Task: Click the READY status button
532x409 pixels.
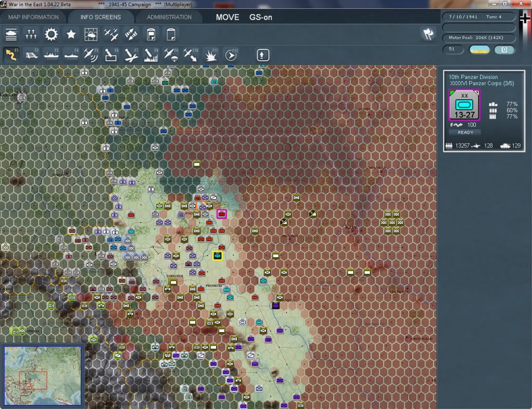Action: pos(465,133)
